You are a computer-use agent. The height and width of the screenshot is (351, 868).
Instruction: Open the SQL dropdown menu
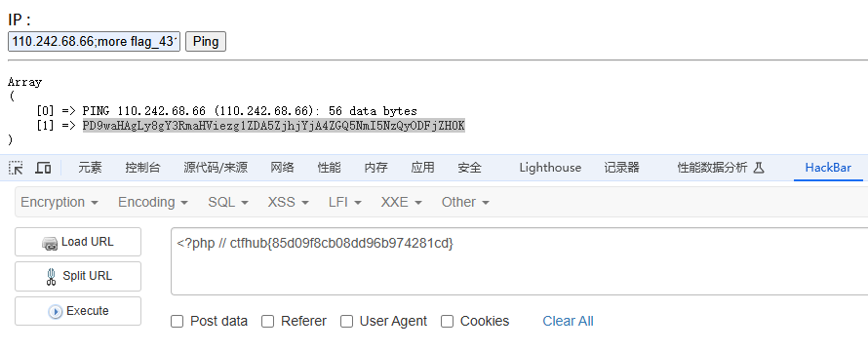(x=228, y=202)
